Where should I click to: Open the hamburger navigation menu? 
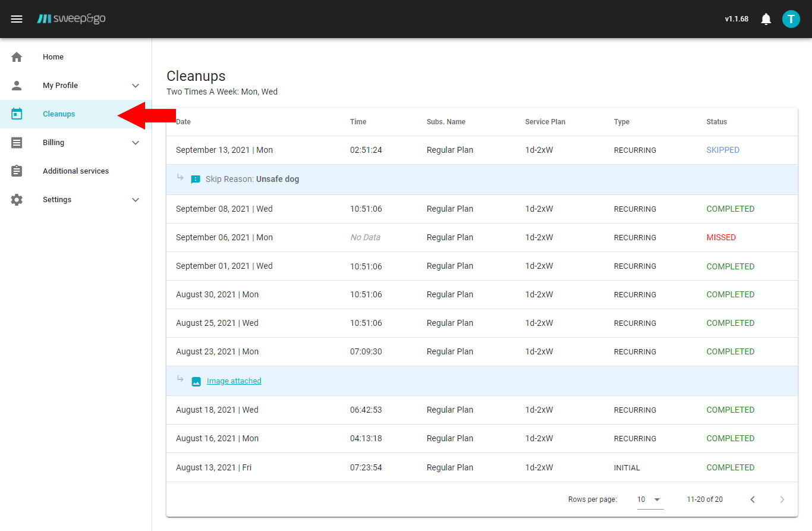(x=17, y=19)
